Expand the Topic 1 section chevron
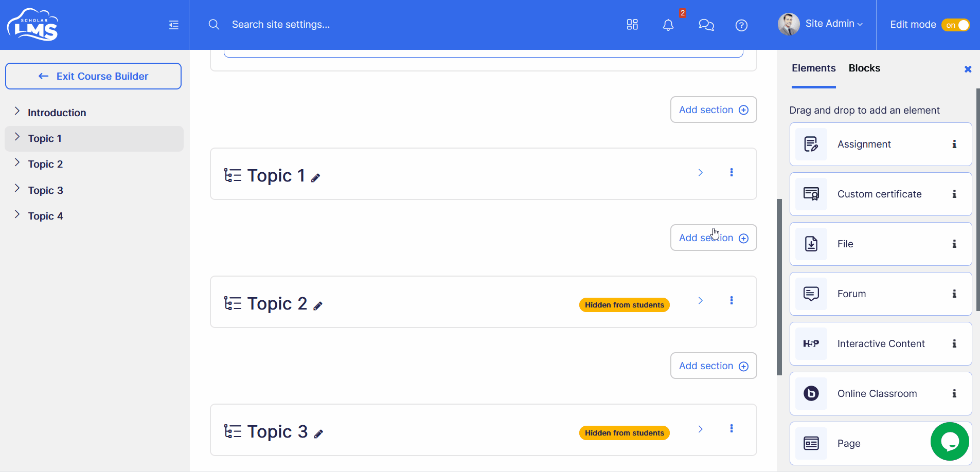This screenshot has height=472, width=980. coord(700,172)
